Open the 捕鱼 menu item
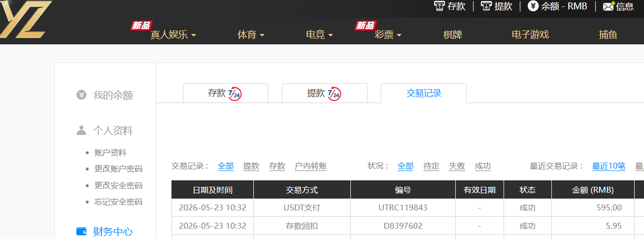Viewport: 644px width, 239px height. [x=608, y=35]
